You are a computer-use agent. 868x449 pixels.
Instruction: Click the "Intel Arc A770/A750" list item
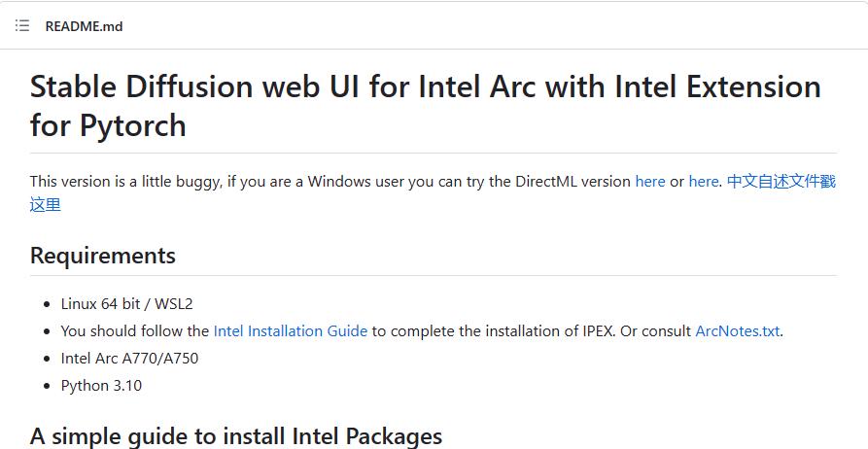pyautogui.click(x=129, y=358)
